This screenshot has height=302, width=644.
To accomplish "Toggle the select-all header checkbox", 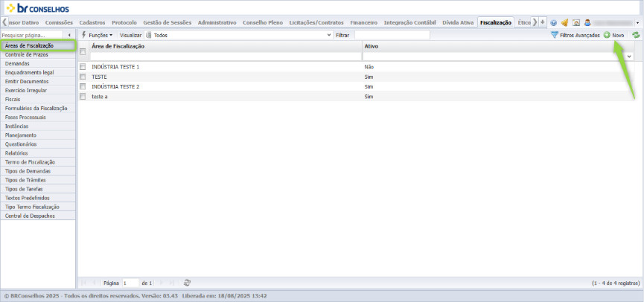I will pos(83,52).
